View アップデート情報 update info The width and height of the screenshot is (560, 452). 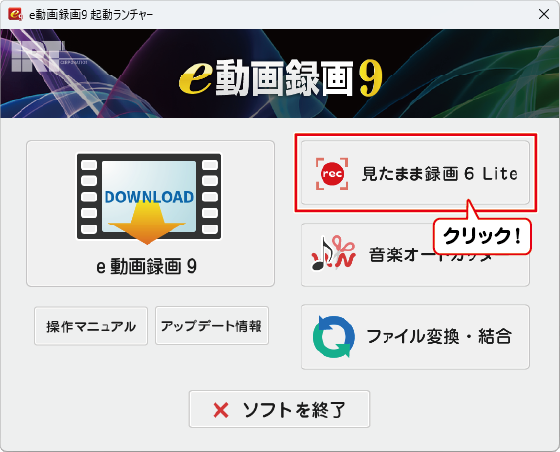212,326
